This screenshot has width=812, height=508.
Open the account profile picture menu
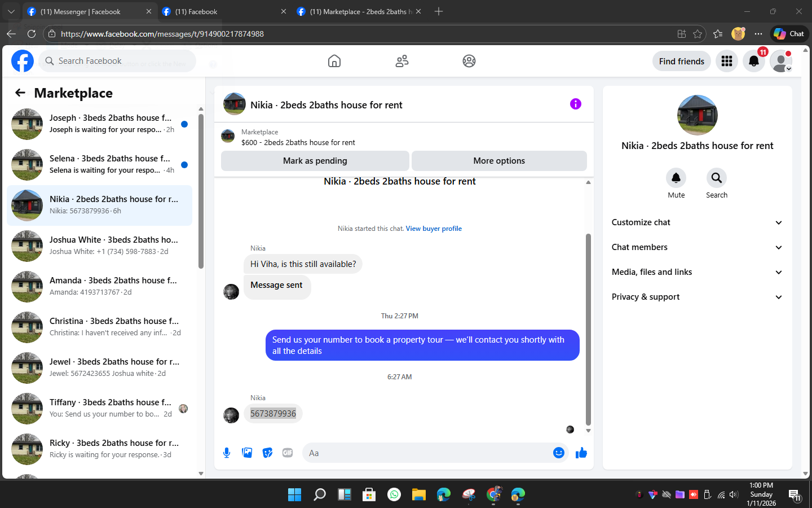781,61
